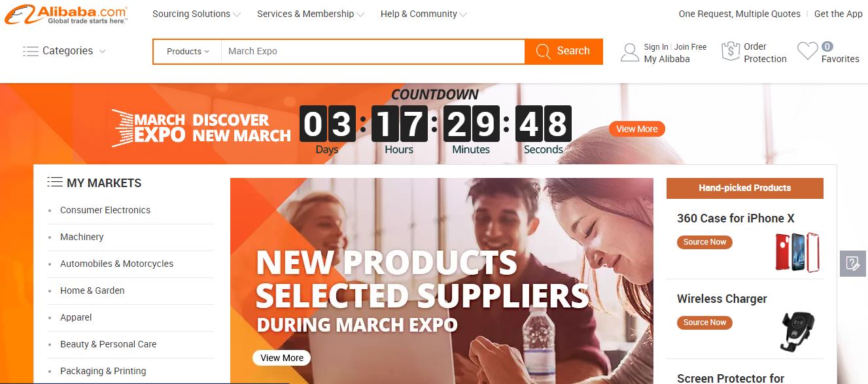Focus the March Expo search field

[x=372, y=51]
